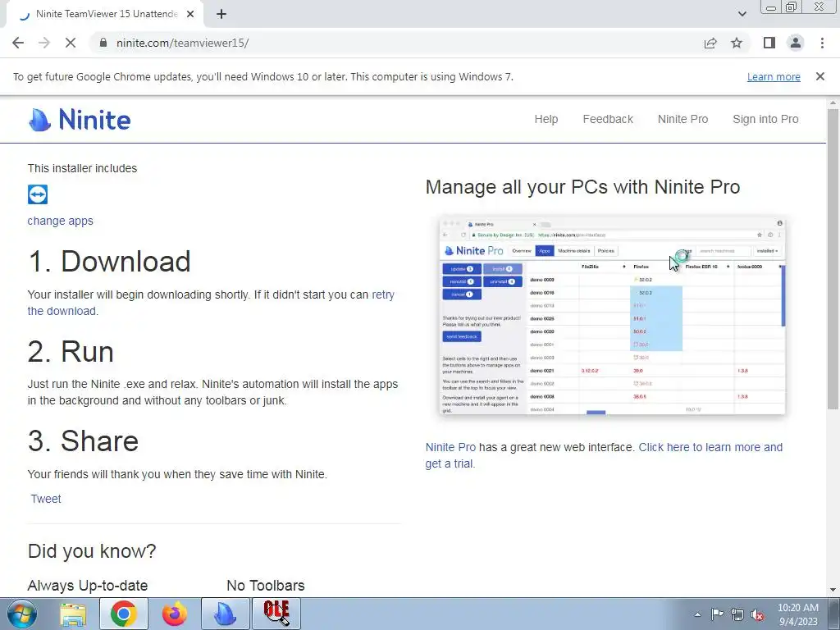
Task: Bookmark this page with star icon
Action: coord(737,43)
